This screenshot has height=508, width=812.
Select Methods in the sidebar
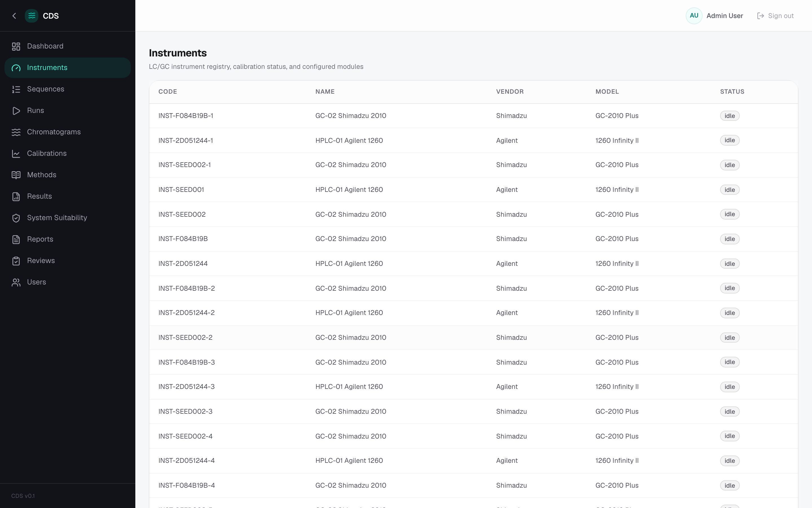[x=67, y=175]
